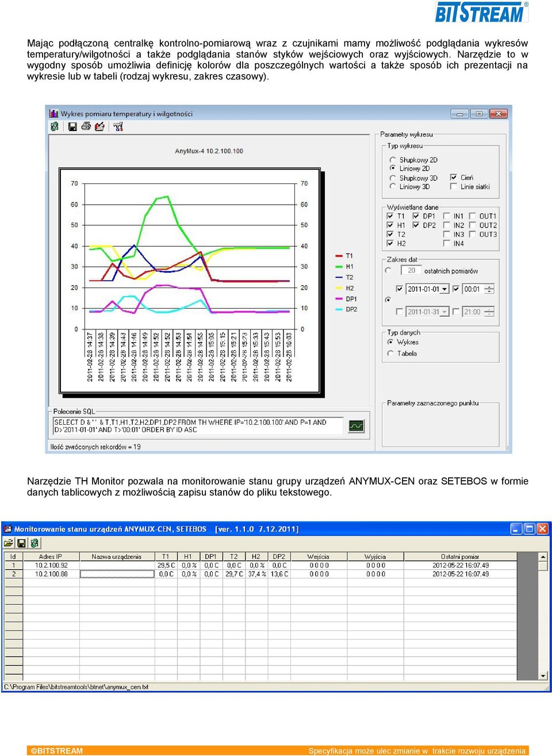Click the empty device name cell in row 2
Viewport: 552px width, 756px height.
pos(117,574)
